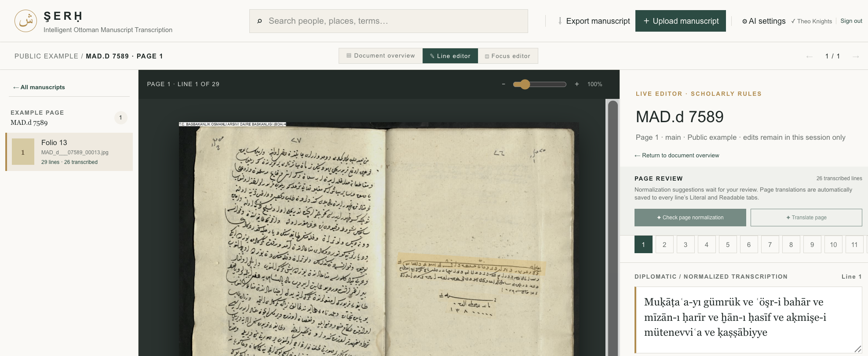Jump to line 9
Screen dimensions: 868x356
click(x=812, y=244)
